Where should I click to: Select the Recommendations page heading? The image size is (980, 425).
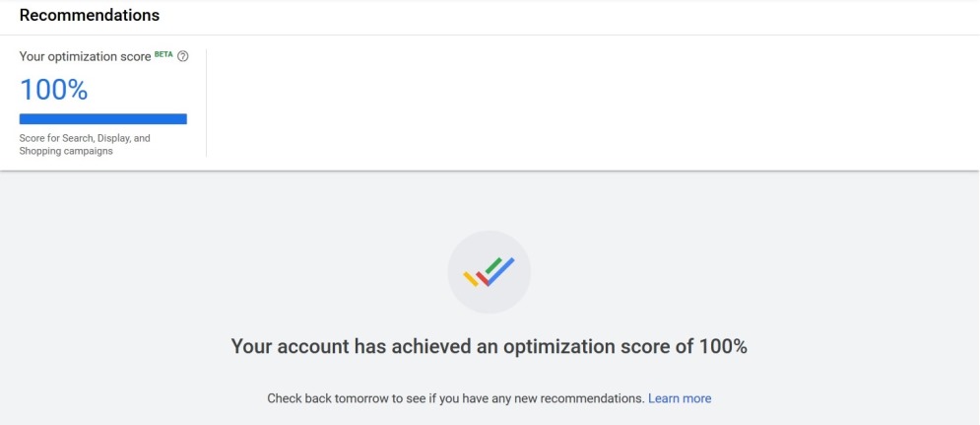coord(90,16)
